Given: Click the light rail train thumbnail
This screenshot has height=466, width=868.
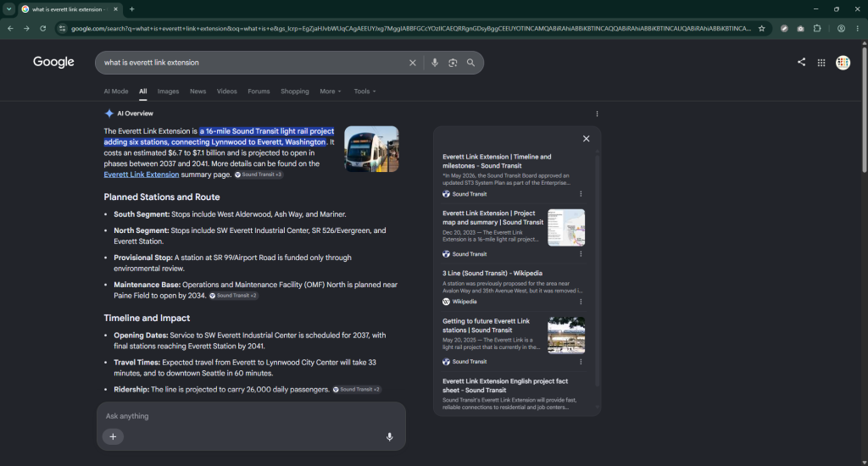Looking at the screenshot, I should point(371,149).
